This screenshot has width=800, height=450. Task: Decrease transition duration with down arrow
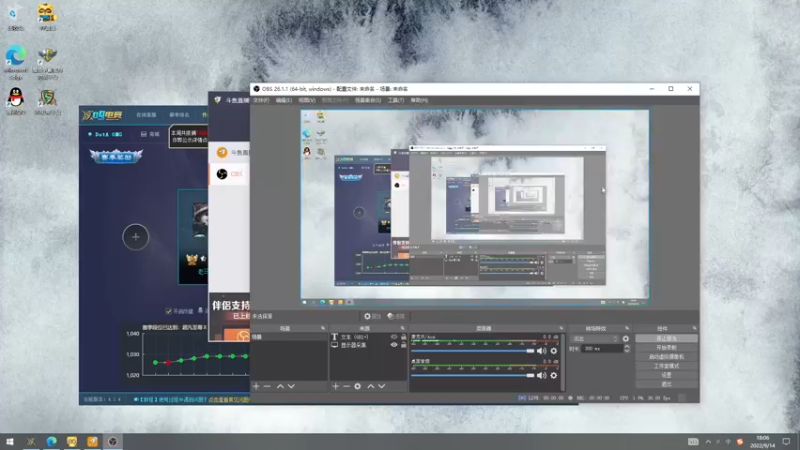[627, 351]
